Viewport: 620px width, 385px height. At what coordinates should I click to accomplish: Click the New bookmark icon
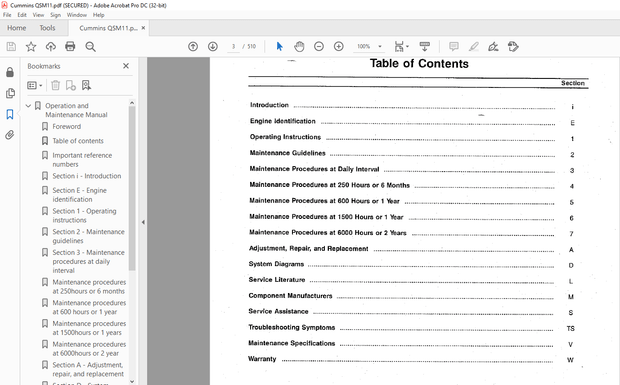(71, 85)
